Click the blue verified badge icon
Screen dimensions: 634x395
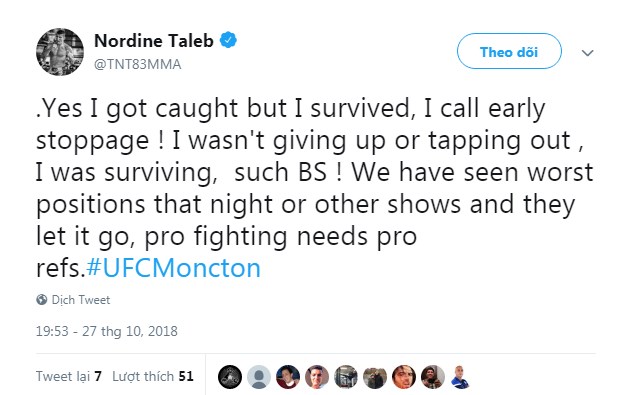(228, 40)
